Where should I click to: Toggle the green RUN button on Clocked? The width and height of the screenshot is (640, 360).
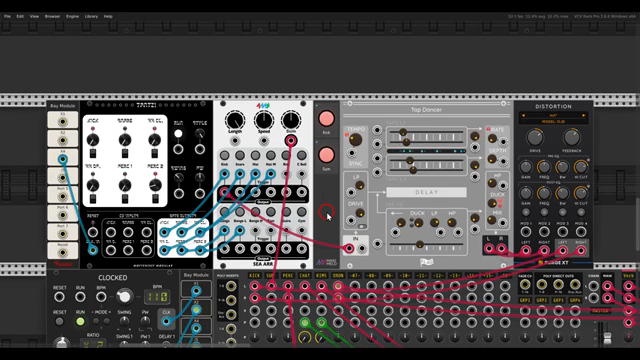[x=80, y=322]
